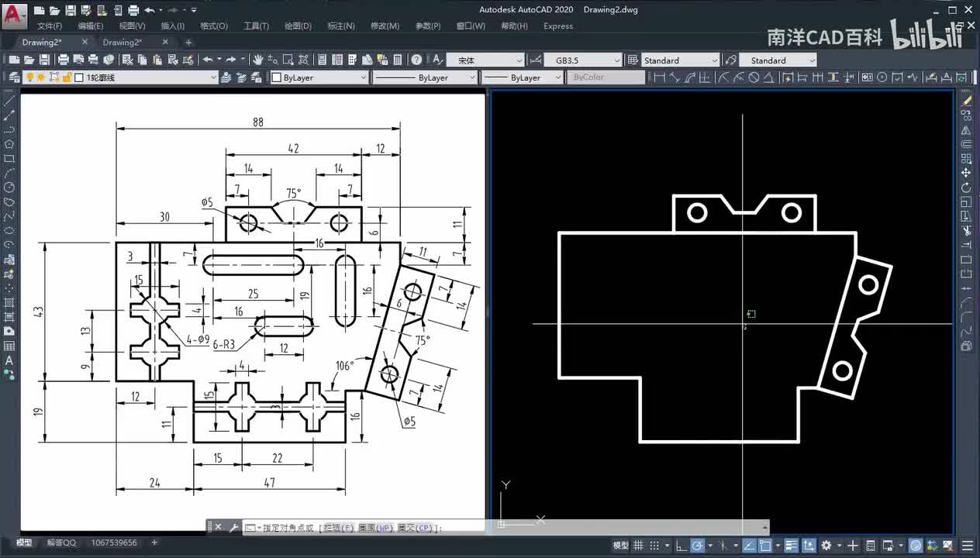Select the 模型 layout tab at bottom left

25,543
